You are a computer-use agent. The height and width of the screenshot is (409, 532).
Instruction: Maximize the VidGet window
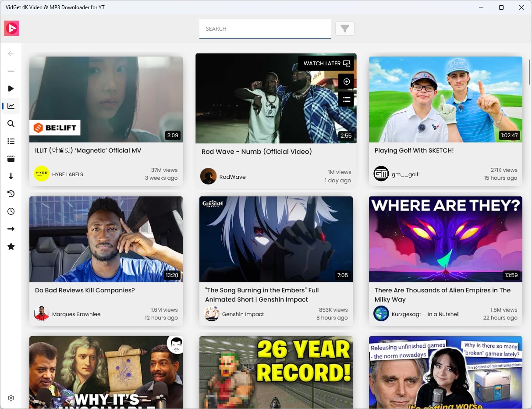tap(501, 7)
